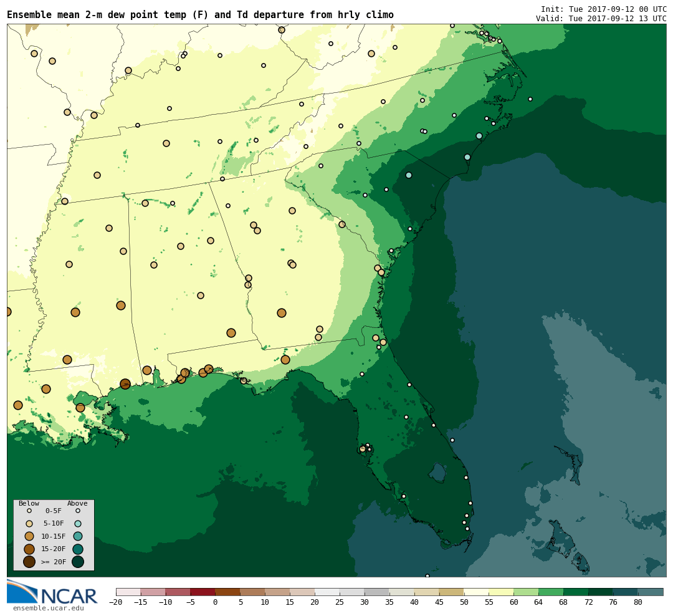
Task: Click the ensemble.ucar.edu link under the logo
Action: click(49, 609)
